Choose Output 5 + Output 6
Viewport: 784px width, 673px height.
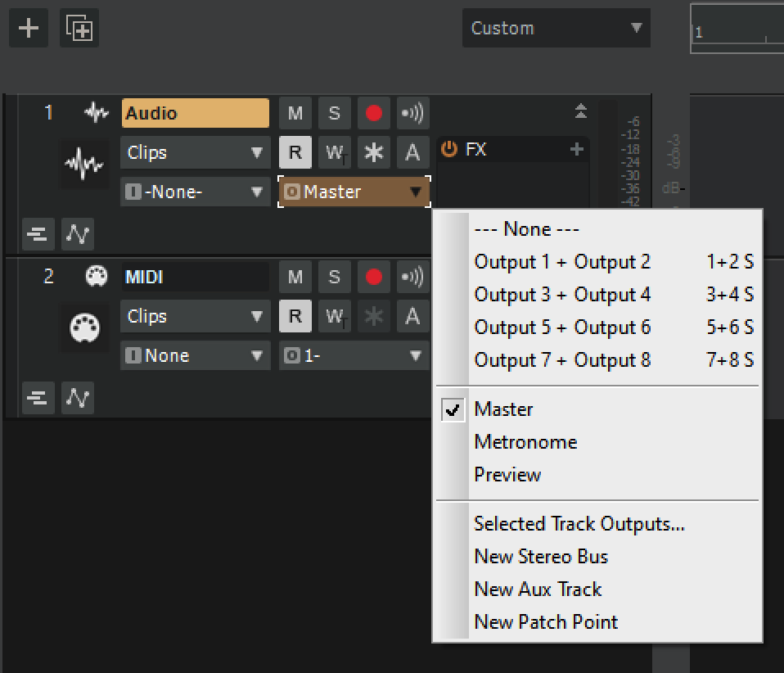(597, 327)
